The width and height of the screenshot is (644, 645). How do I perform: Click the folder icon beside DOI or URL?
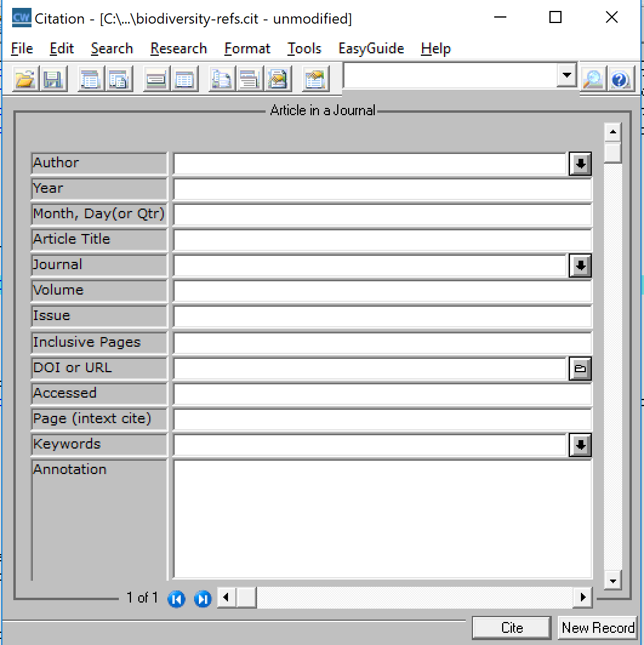(x=580, y=369)
